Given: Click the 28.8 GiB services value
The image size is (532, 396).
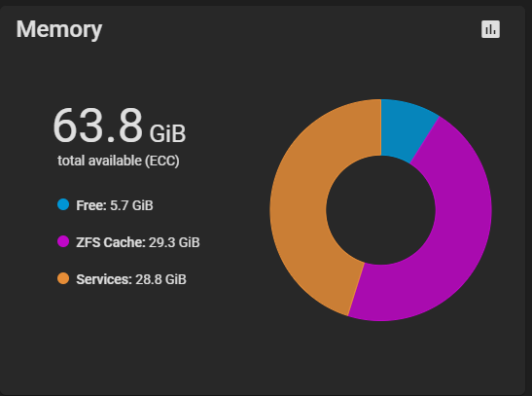Looking at the screenshot, I should [160, 279].
